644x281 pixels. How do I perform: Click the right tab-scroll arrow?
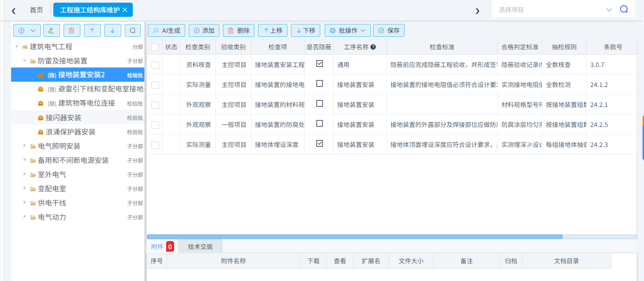click(x=477, y=11)
